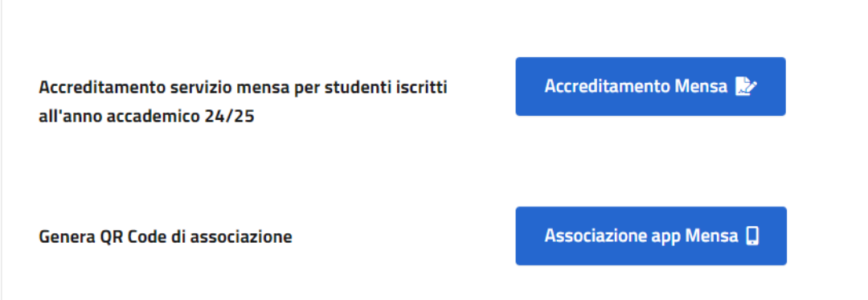
Task: Click the pencil-document icon in Accreditamento Mensa
Action: (x=746, y=86)
